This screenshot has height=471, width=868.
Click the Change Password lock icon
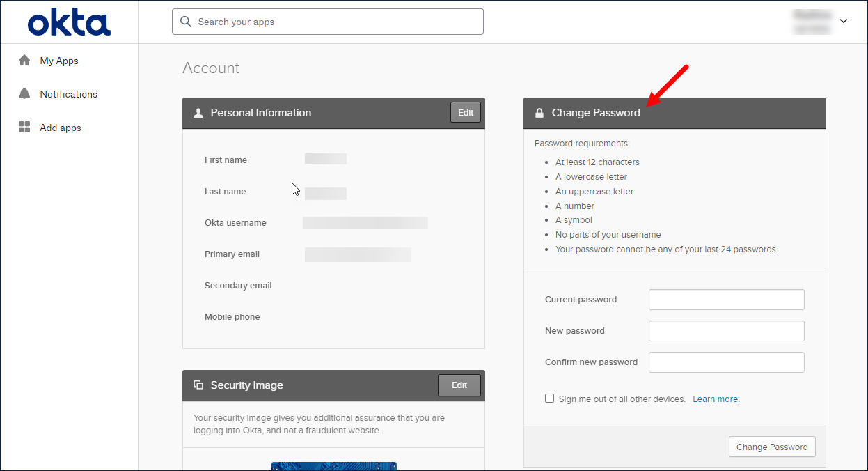tap(539, 113)
